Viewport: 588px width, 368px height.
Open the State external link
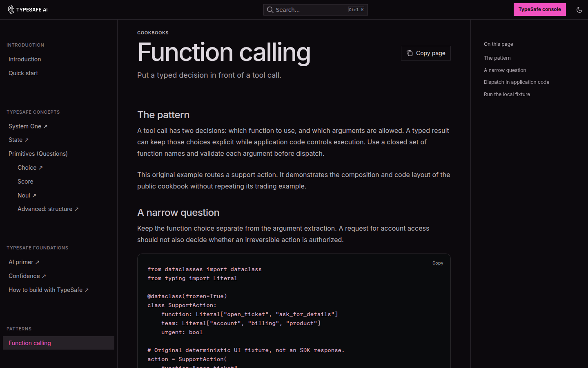[19, 140]
